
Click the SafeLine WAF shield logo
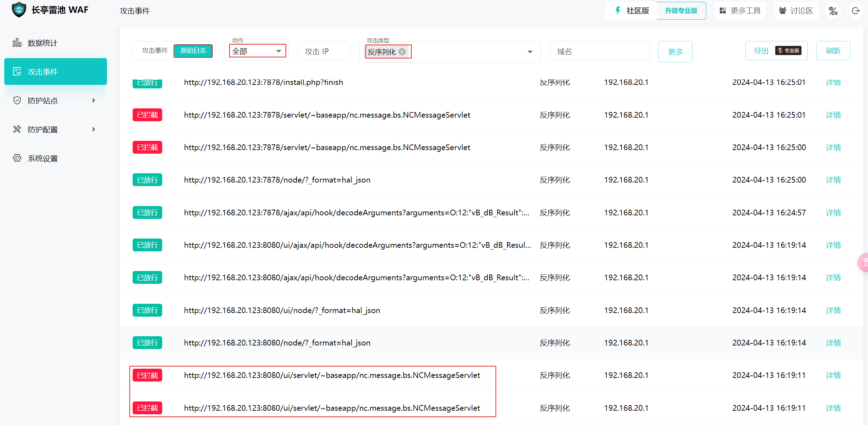pyautogui.click(x=19, y=10)
